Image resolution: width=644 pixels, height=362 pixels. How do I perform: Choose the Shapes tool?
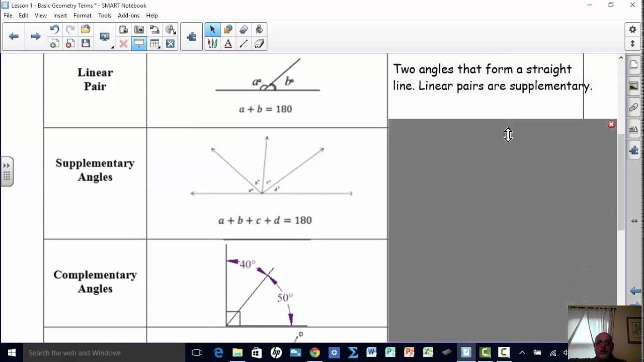coord(228,30)
